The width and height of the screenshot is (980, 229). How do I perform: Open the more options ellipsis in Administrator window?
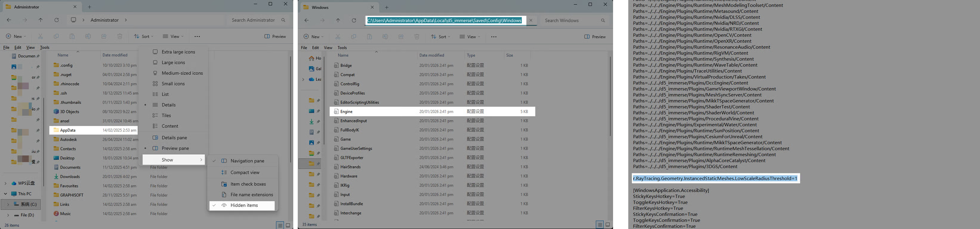pos(197,37)
